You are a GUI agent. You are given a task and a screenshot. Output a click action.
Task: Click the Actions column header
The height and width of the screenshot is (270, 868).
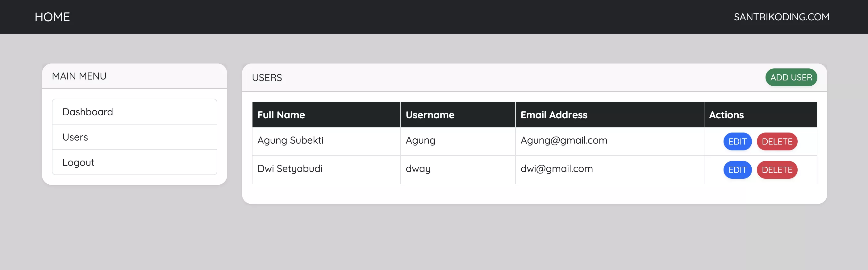pos(760,115)
